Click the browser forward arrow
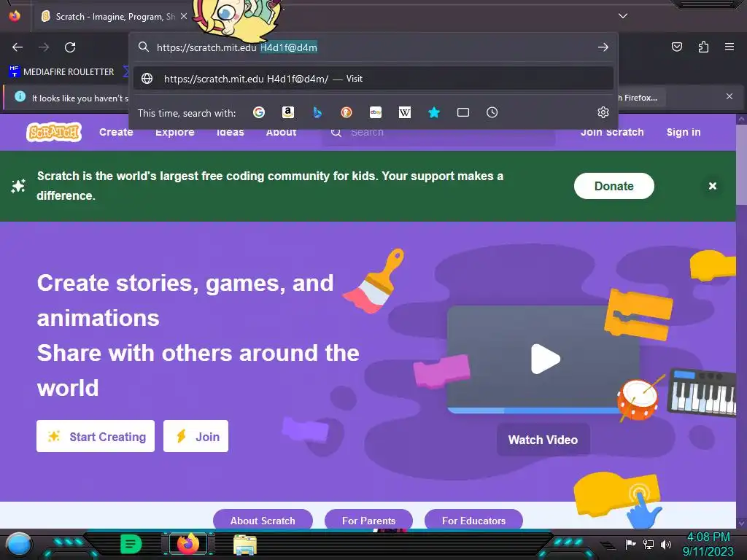This screenshot has width=747, height=560. coord(44,47)
